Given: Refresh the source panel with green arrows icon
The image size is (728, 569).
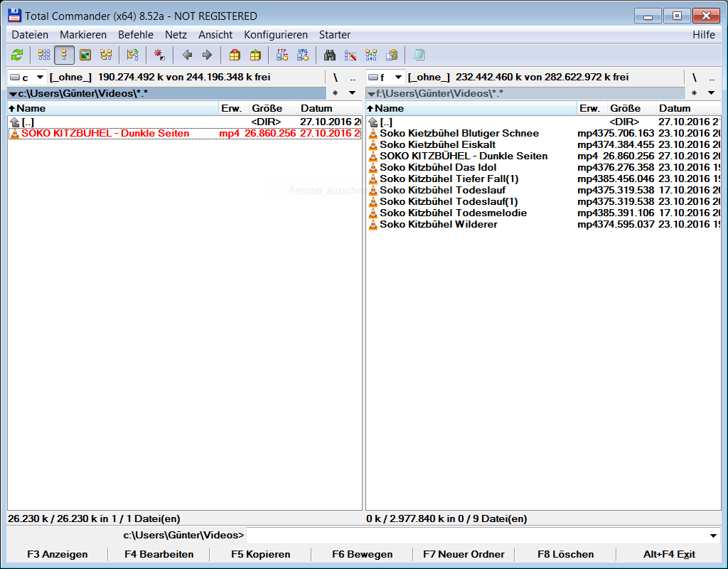Looking at the screenshot, I should [x=17, y=55].
